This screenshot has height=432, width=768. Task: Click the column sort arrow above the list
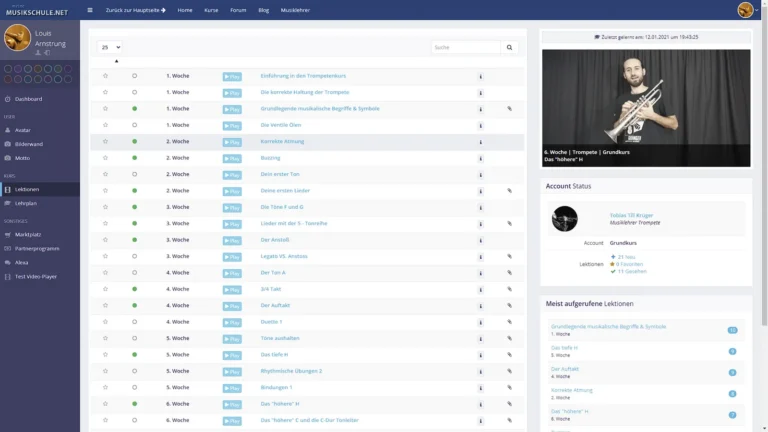pyautogui.click(x=117, y=61)
